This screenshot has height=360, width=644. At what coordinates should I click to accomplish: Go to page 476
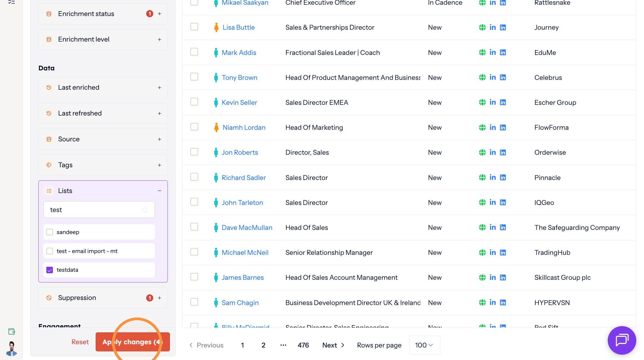303,345
